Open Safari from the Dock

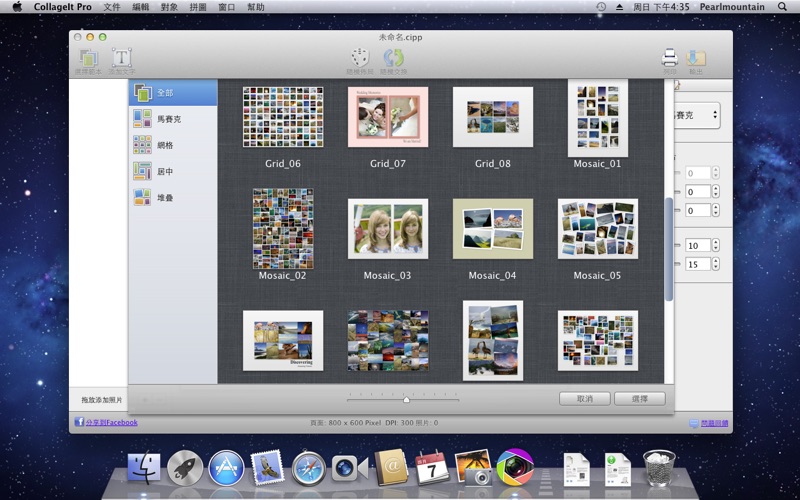309,468
